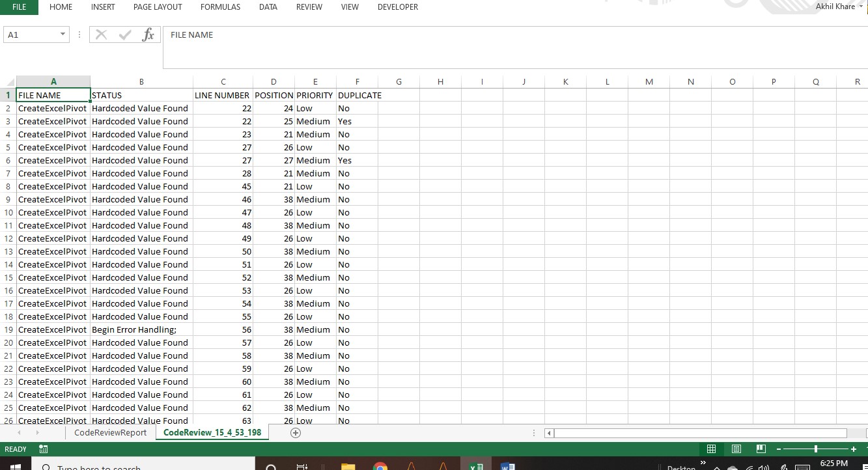Image resolution: width=868 pixels, height=470 pixels.
Task: Open the FILE tab
Action: click(x=20, y=7)
